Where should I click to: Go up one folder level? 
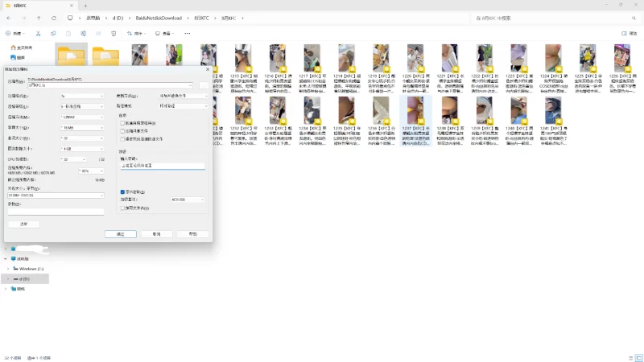39,18
